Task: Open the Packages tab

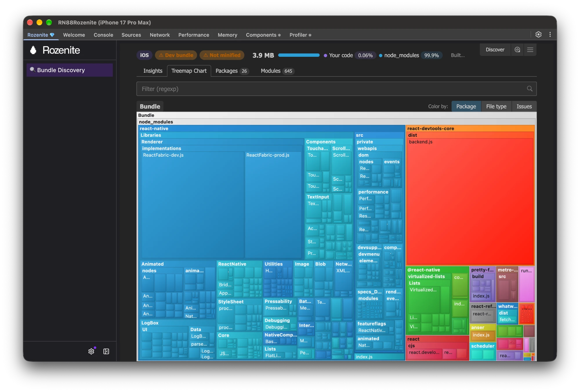Action: click(x=232, y=71)
